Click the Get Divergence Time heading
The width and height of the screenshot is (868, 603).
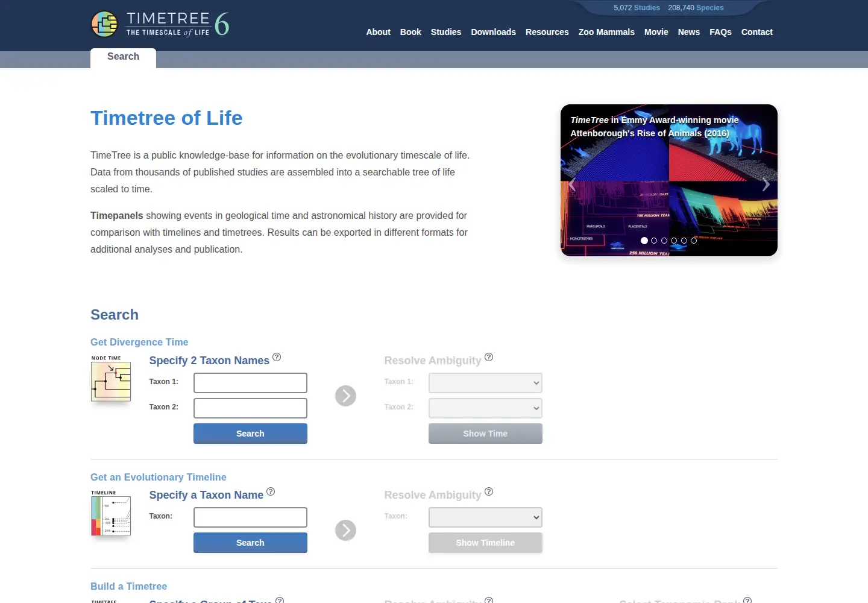tap(139, 342)
